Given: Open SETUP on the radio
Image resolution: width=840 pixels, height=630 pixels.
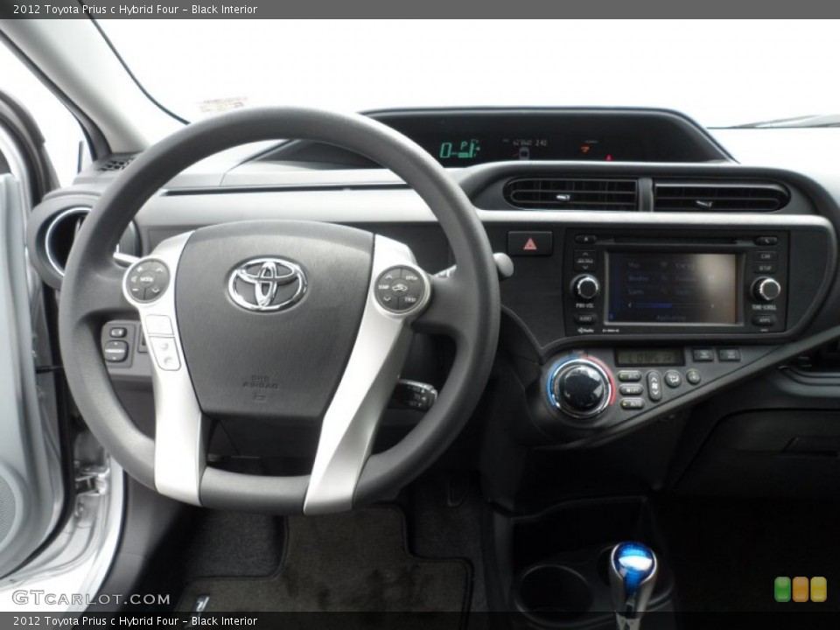Looking at the screenshot, I should pyautogui.click(x=765, y=269).
